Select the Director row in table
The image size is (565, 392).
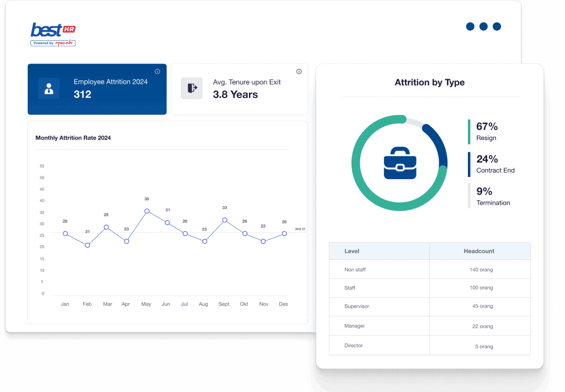[429, 346]
